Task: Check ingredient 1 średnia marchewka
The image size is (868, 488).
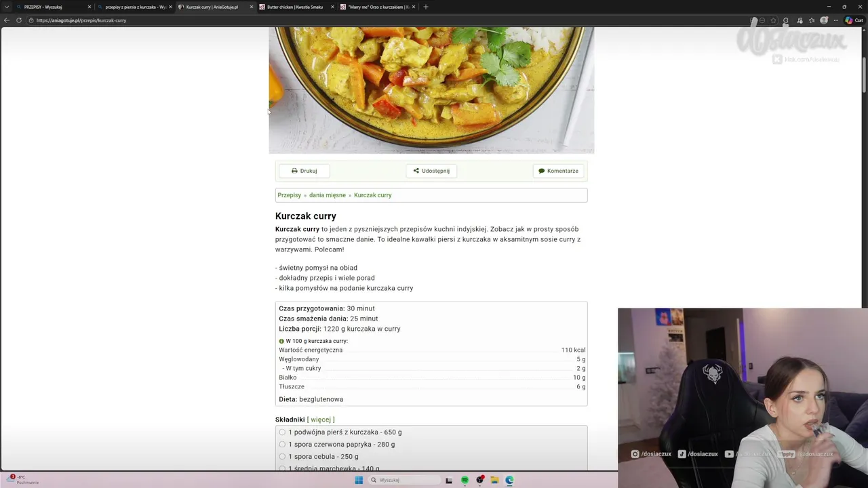Action: pyautogui.click(x=282, y=468)
